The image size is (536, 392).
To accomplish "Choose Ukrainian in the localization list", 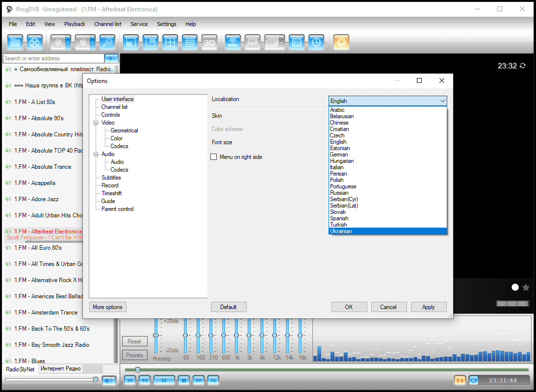I will coord(387,231).
